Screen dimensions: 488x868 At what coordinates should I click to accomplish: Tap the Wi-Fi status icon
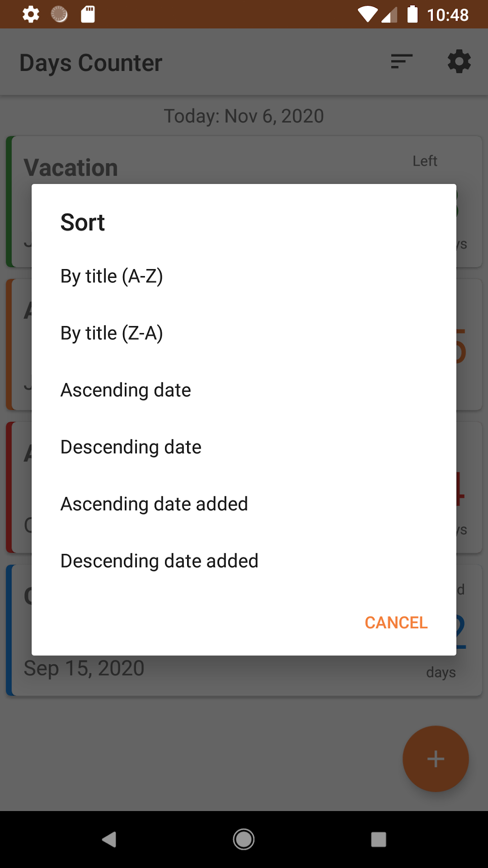tap(367, 14)
